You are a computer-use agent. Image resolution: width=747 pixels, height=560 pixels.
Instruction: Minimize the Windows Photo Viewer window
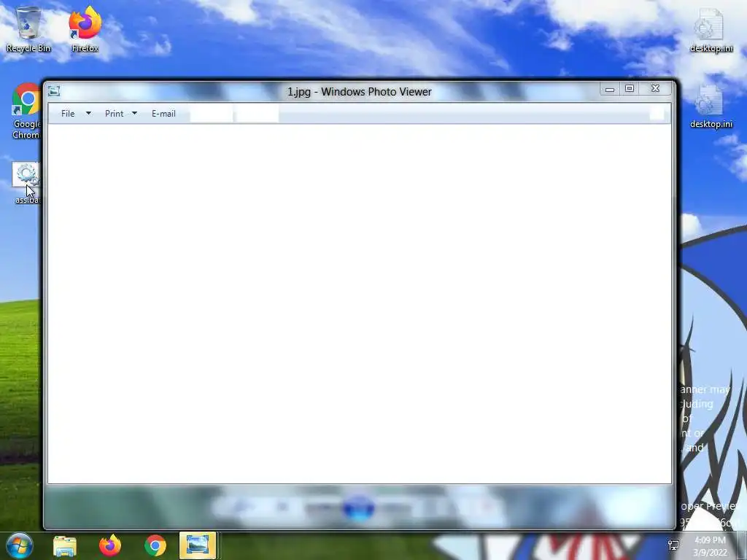609,89
